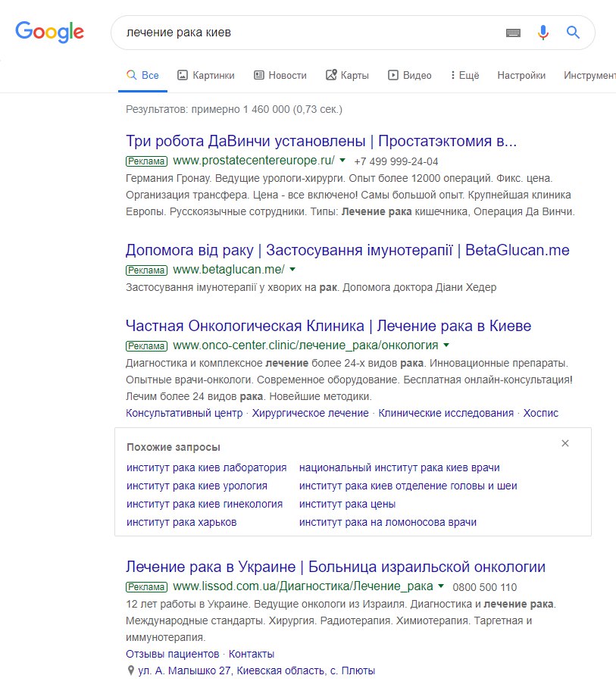Click address ул. А. Малышко 27 link
Screen dimensions: 616x697
(256, 670)
